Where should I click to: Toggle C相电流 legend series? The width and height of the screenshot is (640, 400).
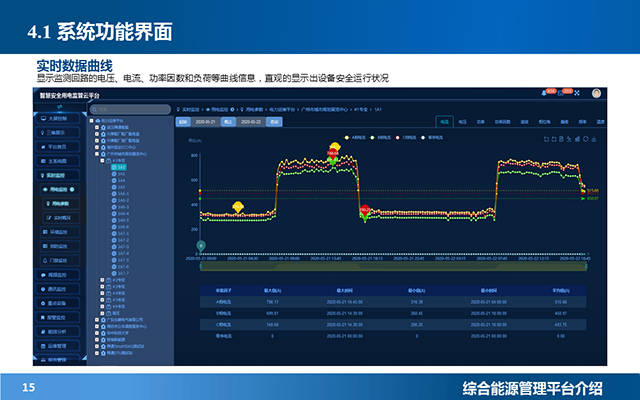point(406,138)
